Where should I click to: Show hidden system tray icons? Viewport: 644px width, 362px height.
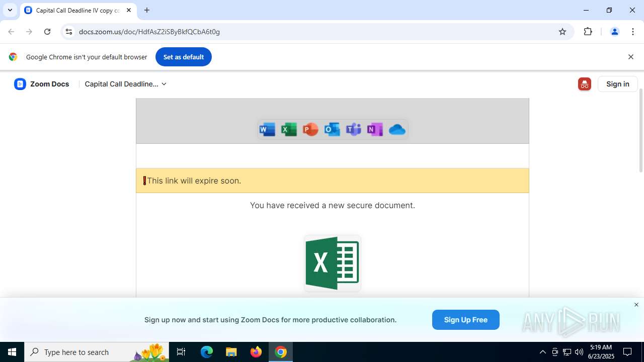click(x=543, y=352)
